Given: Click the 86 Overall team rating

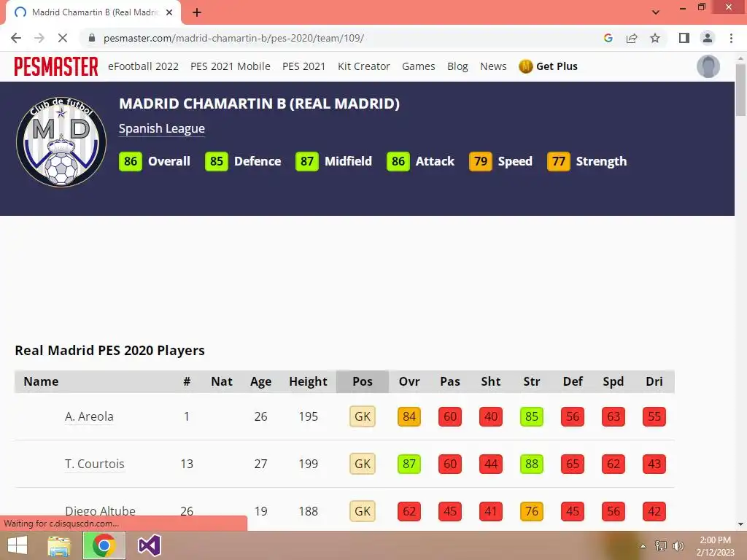Looking at the screenshot, I should tap(131, 161).
